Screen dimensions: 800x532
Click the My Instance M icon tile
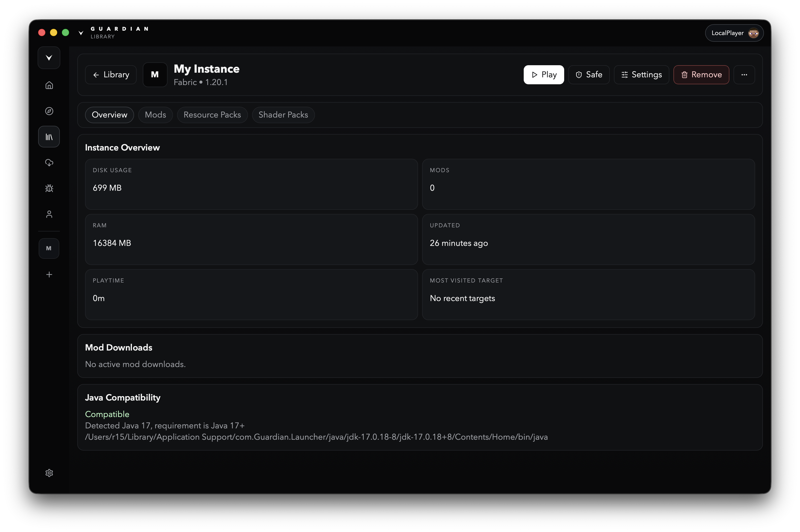[x=155, y=75]
